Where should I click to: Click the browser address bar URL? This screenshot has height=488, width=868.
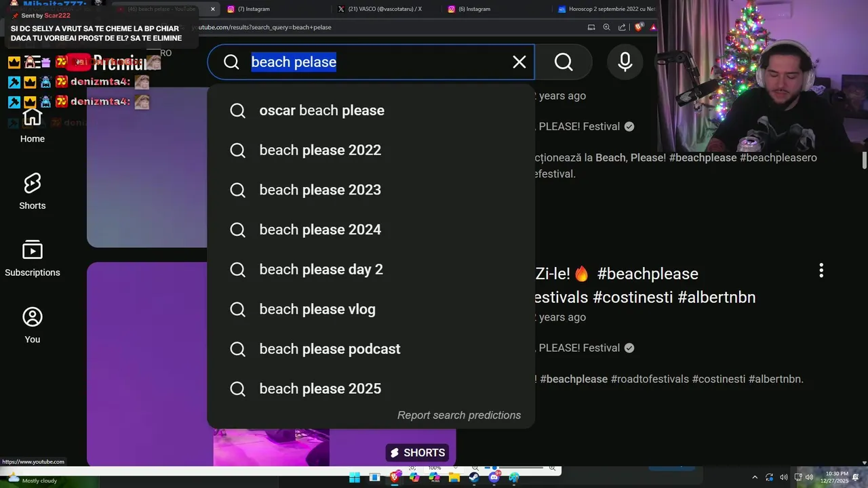pos(263,27)
